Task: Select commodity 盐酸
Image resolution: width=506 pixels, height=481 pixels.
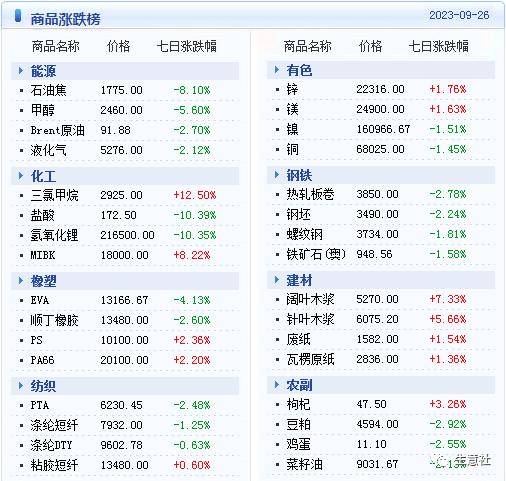Action: 42,215
